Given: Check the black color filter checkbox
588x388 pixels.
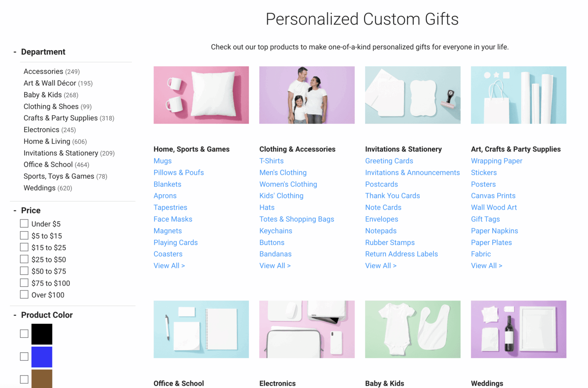Looking at the screenshot, I should point(24,334).
